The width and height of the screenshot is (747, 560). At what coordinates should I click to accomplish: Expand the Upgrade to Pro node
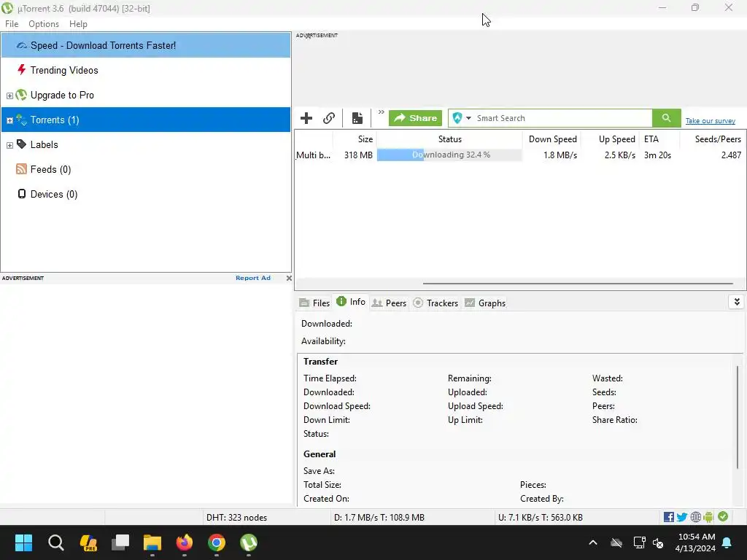pyautogui.click(x=9, y=96)
